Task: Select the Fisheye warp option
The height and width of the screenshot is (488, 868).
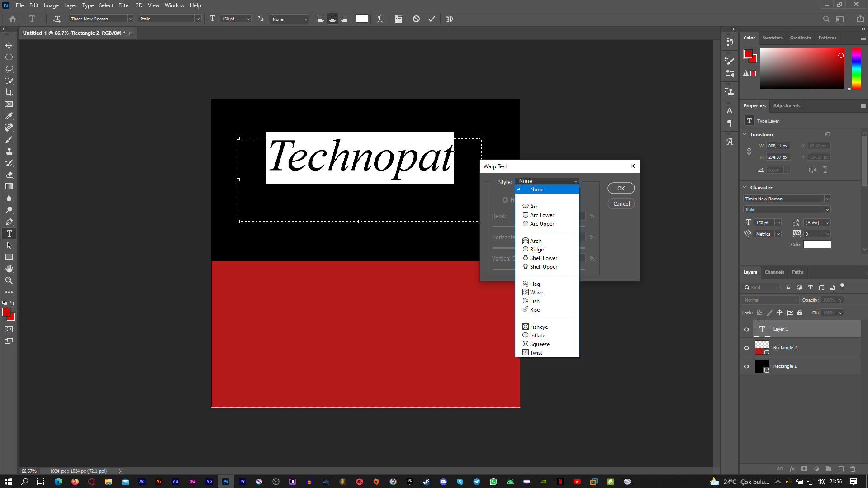Action: [x=539, y=327]
